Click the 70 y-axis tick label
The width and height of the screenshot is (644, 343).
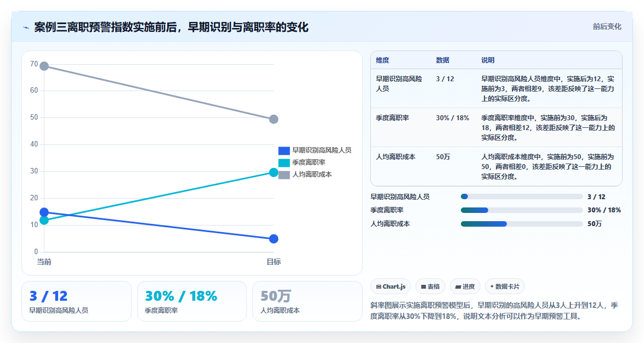coord(34,64)
